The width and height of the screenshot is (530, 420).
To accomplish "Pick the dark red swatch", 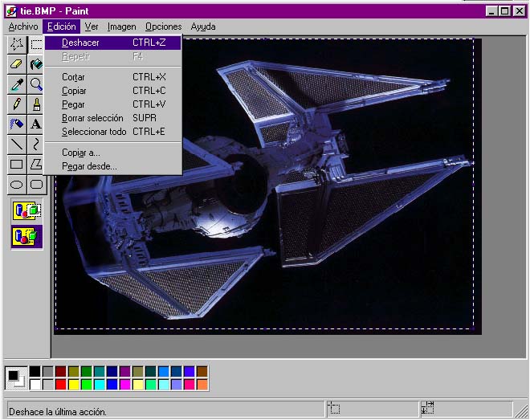I will point(60,372).
